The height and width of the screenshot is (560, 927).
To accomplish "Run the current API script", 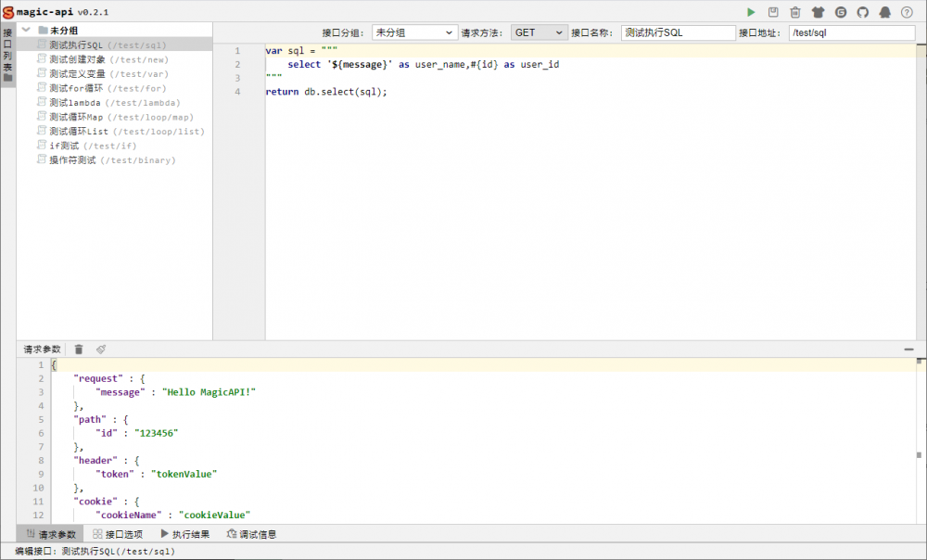I will coord(752,11).
